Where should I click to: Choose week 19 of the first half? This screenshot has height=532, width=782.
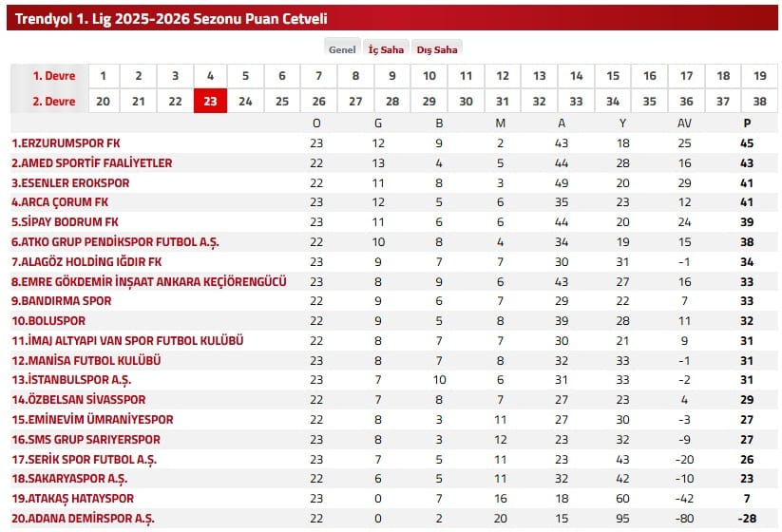coord(759,76)
